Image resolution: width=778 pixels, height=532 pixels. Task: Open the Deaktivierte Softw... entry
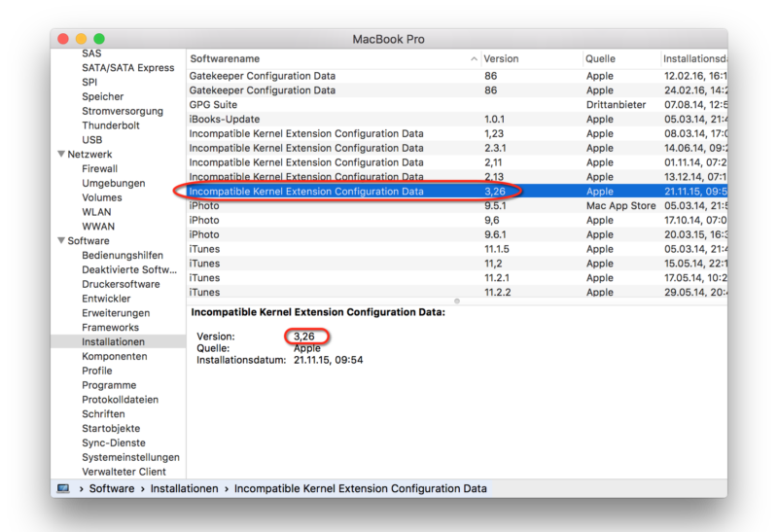(x=129, y=269)
